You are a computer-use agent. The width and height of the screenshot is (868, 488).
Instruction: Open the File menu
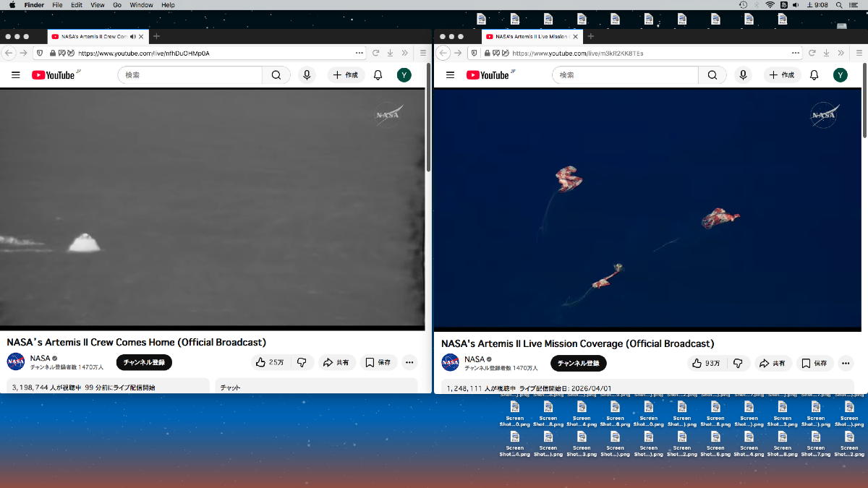57,5
